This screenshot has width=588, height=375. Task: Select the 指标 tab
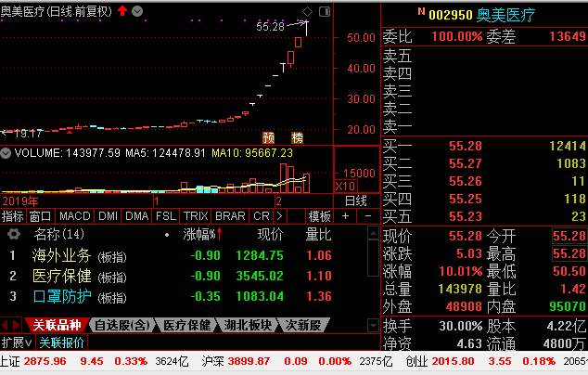point(13,216)
